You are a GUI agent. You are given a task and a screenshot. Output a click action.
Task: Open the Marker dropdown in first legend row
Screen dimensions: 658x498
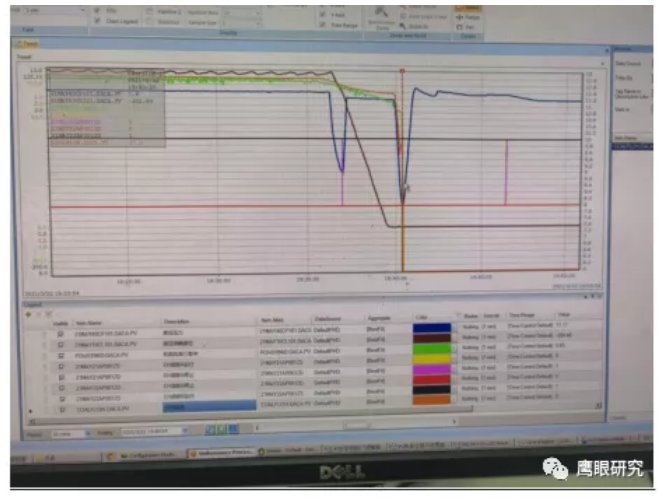[x=476, y=332]
